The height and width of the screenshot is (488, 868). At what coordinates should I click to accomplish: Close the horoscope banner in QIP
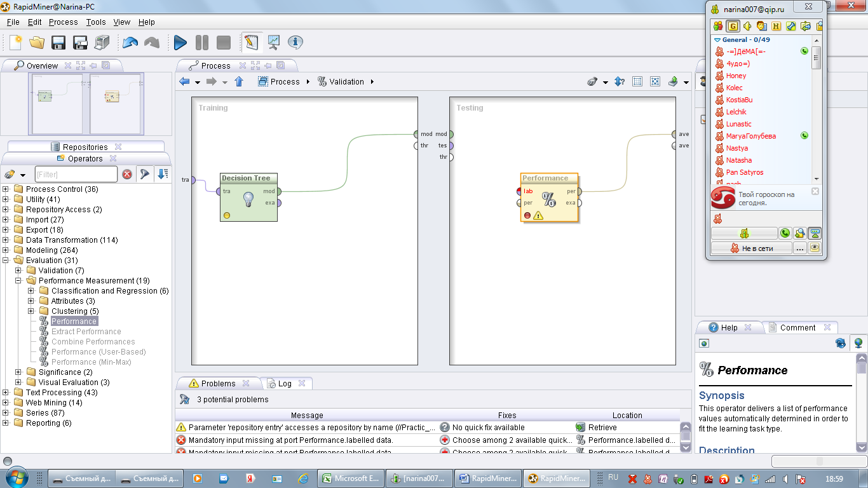pyautogui.click(x=815, y=191)
